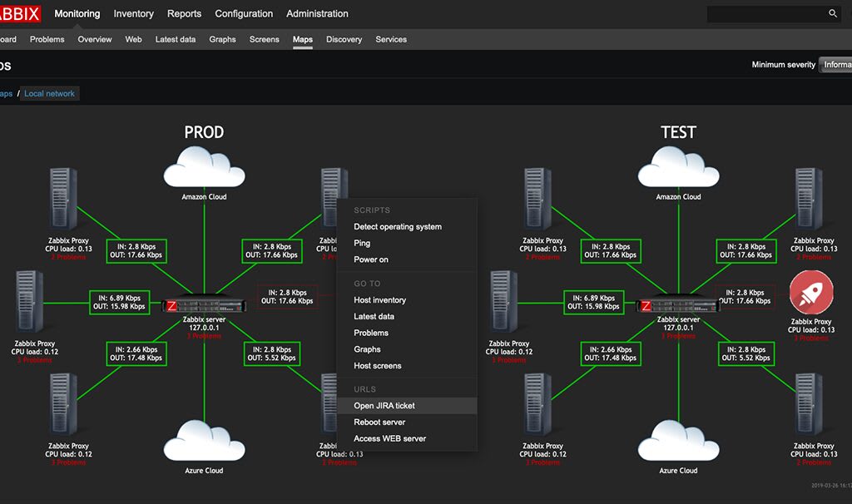Choose Detect operating system script

[x=396, y=226]
